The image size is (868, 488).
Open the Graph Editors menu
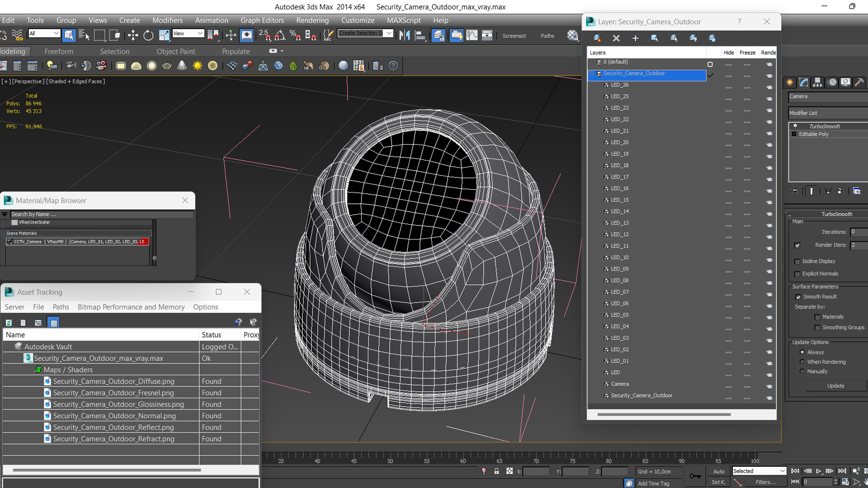[x=262, y=20]
